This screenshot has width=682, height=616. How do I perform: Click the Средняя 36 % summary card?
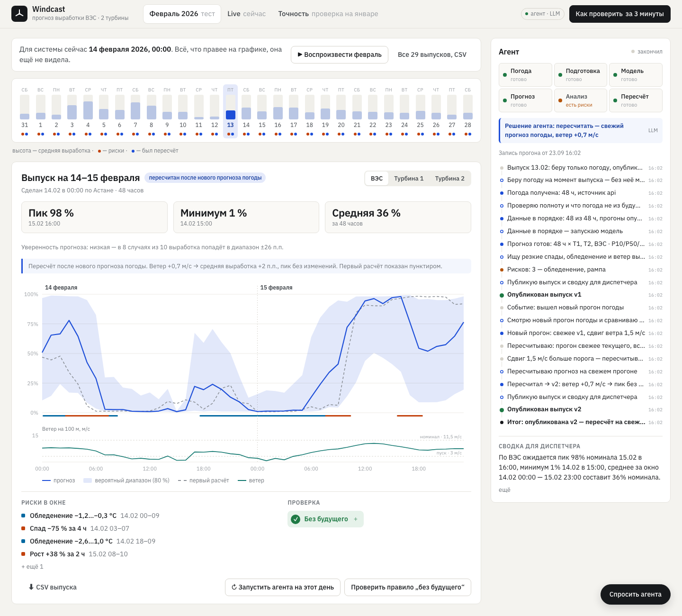pyautogui.click(x=398, y=217)
